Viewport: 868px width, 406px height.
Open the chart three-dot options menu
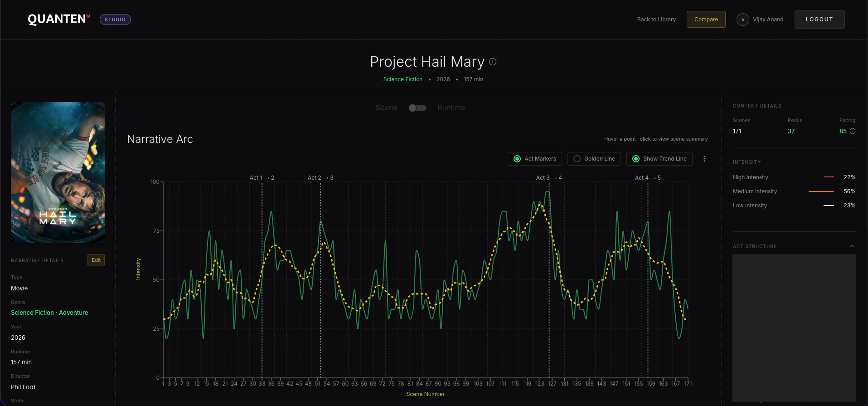click(704, 159)
